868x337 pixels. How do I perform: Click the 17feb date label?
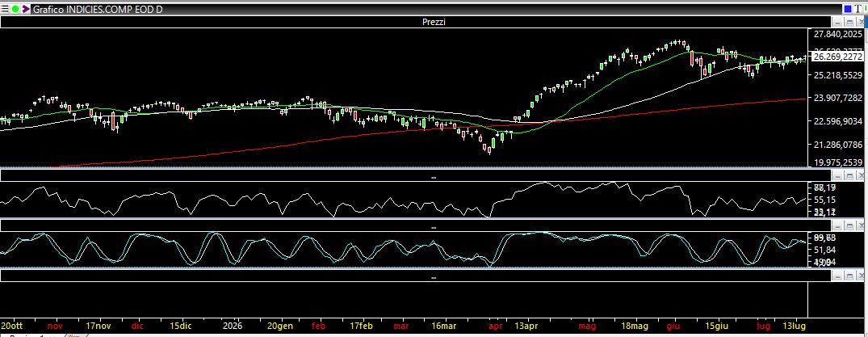[x=363, y=326]
